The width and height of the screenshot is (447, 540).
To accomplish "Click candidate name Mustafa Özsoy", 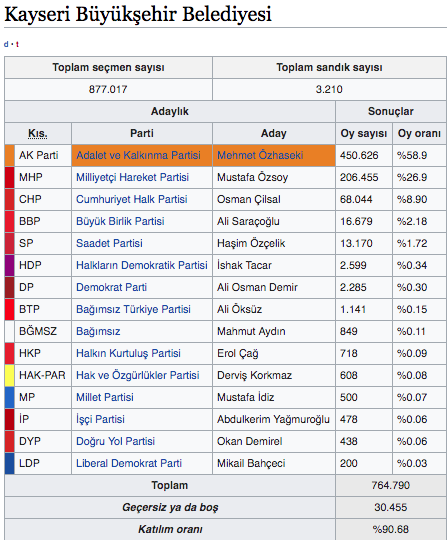I will 252,177.
